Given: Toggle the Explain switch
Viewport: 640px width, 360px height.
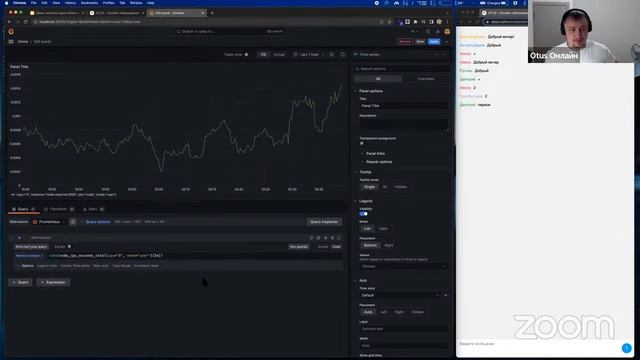Looking at the screenshot, I should tap(69, 247).
